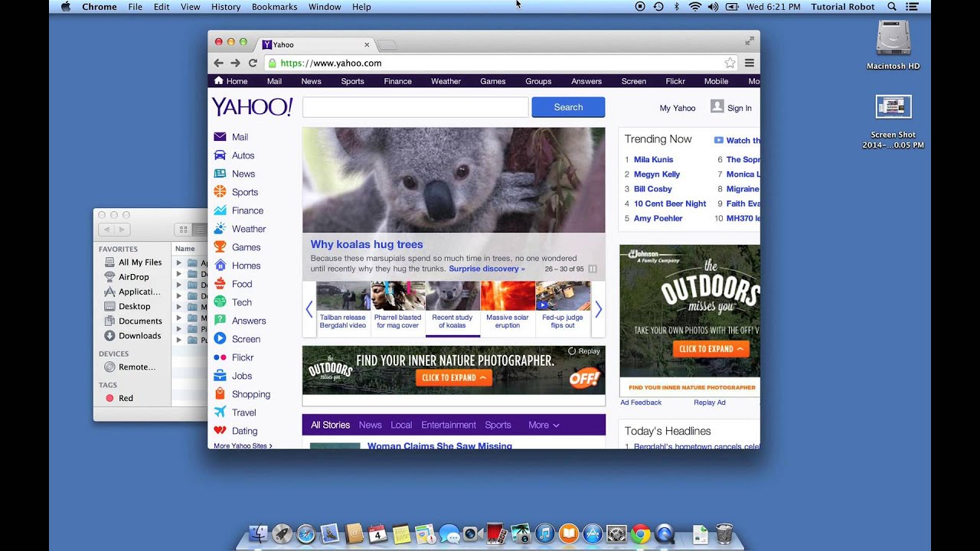980x551 pixels.
Task: Open Messages from the Dock
Action: (x=449, y=533)
